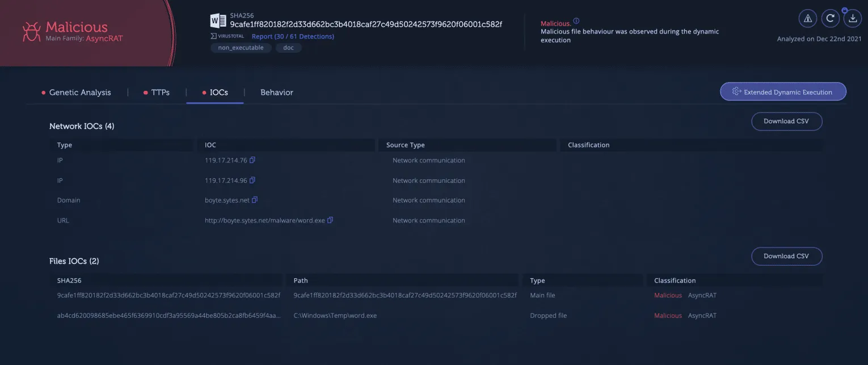
Task: Click the SHA256 hash in the page header
Action: [x=366, y=24]
